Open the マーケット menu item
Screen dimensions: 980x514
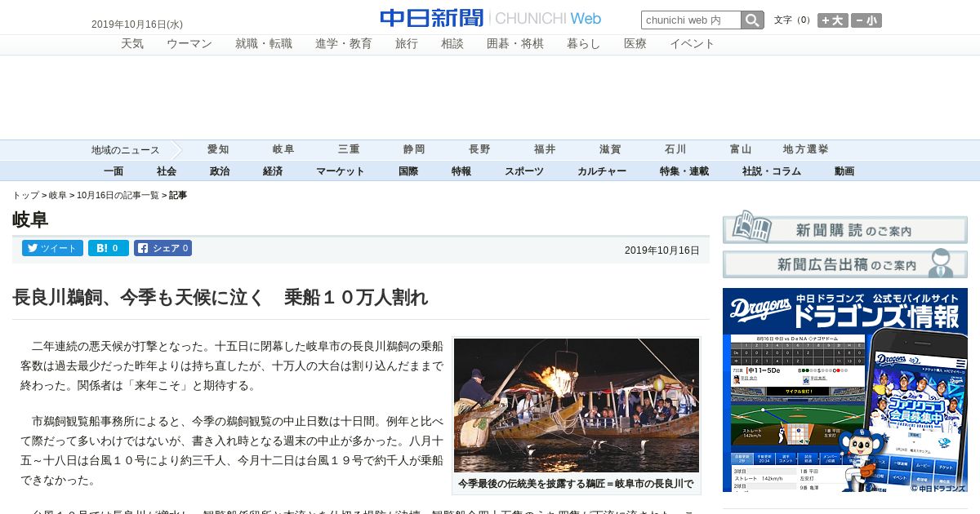coord(341,171)
